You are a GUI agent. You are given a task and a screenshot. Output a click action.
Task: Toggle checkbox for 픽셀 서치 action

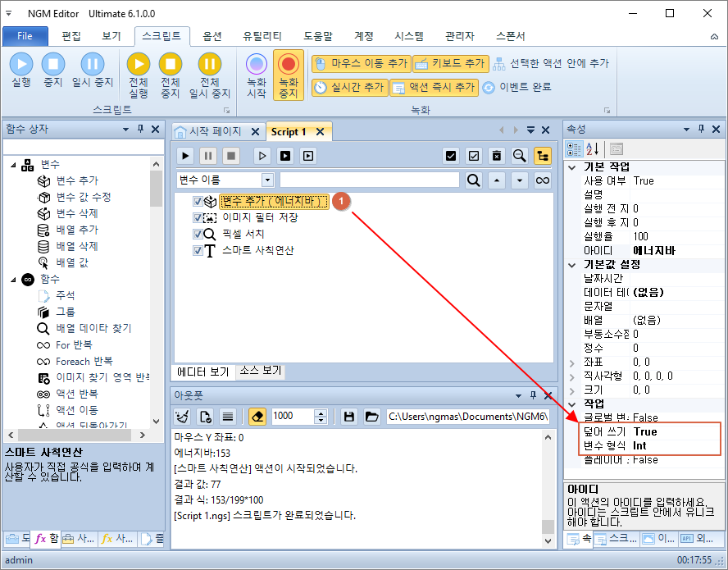pos(198,234)
